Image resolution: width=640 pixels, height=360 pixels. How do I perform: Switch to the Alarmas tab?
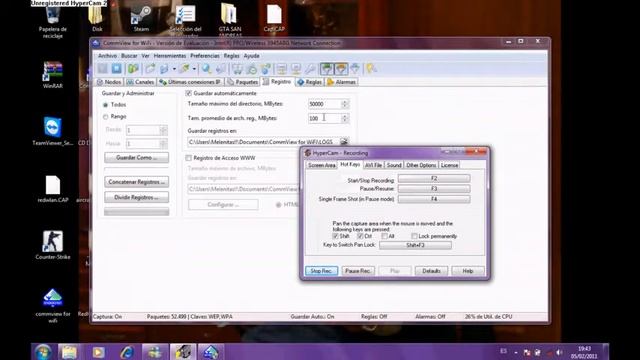pyautogui.click(x=342, y=82)
